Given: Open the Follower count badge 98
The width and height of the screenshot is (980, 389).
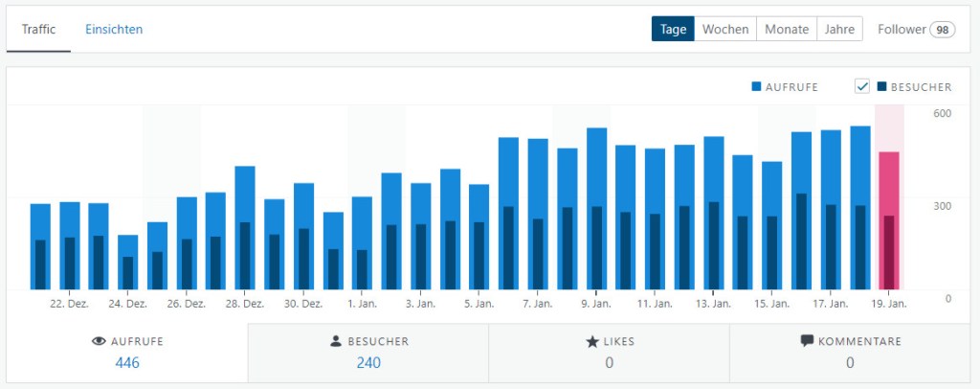Looking at the screenshot, I should pyautogui.click(x=943, y=30).
